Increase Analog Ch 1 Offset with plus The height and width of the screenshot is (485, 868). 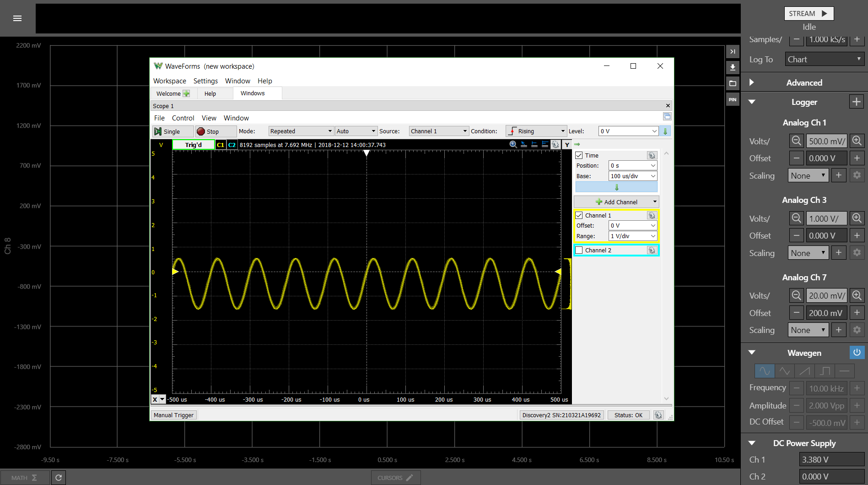click(857, 158)
